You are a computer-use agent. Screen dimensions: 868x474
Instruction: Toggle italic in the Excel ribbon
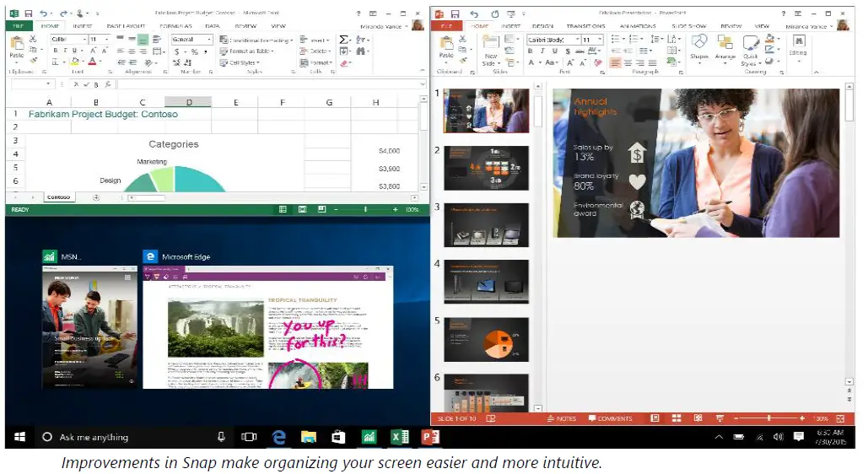click(65, 51)
